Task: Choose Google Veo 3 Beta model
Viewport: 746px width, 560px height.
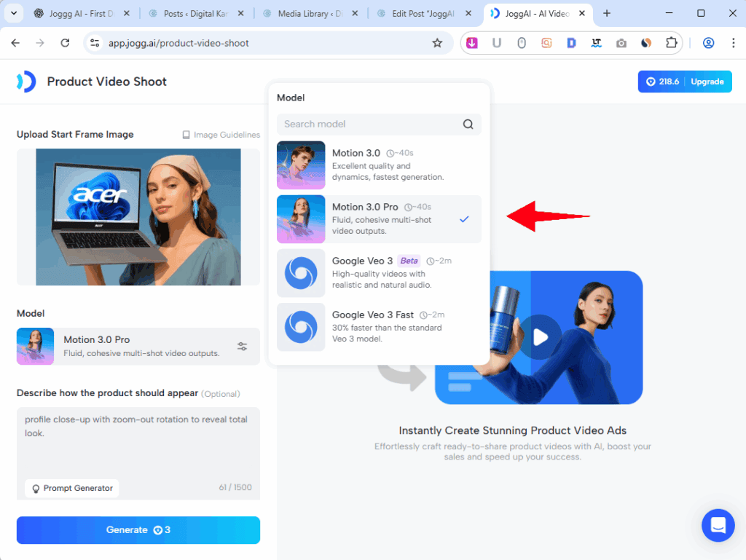Action: tap(378, 273)
